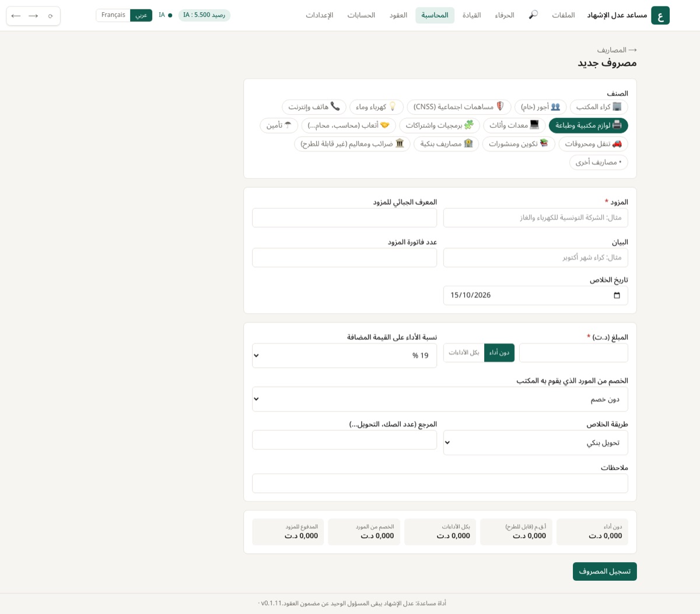700x614 pixels.
Task: Focus the المبلغ (د.ت) amount field
Action: (x=573, y=353)
